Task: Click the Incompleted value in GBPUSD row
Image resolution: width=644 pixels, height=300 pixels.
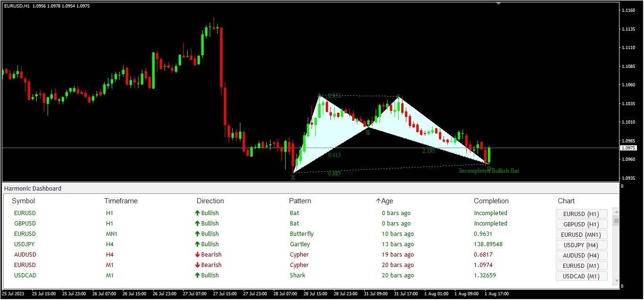Action: (x=491, y=224)
